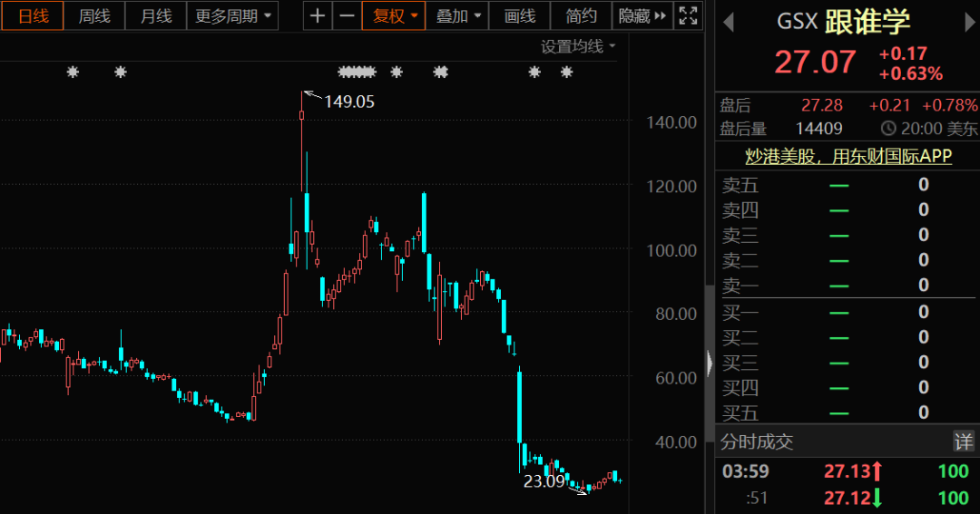The image size is (980, 514).
Task: Collapse side panel using divider arrow
Action: pyautogui.click(x=710, y=363)
